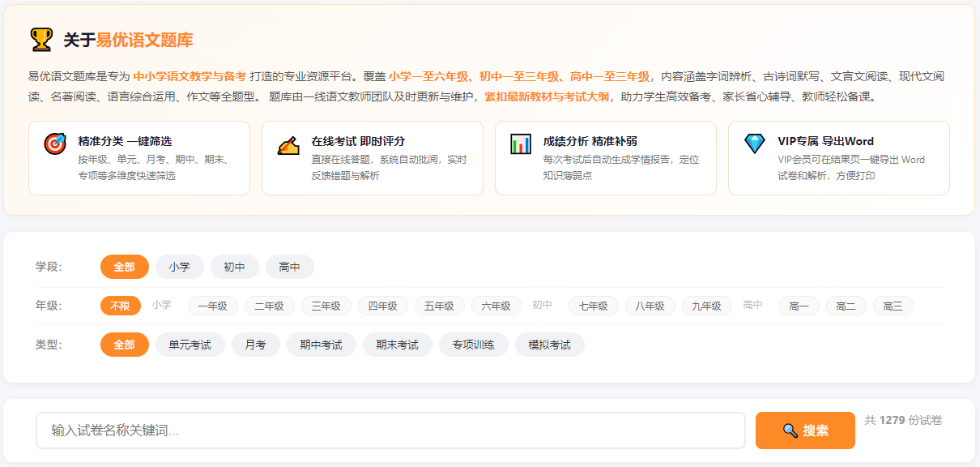Choose grade 九年级
The width and height of the screenshot is (980, 467).
(707, 306)
